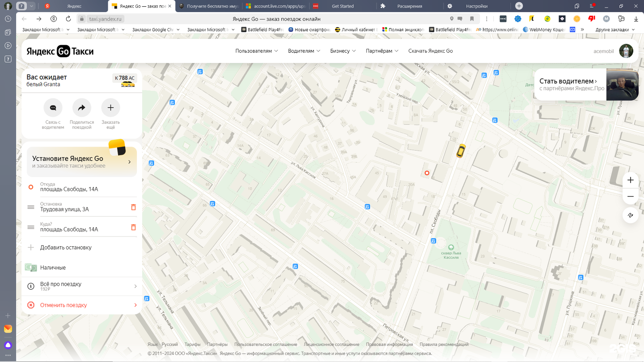This screenshot has width=644, height=362.
Task: Reorder handle for Остановка Трудовая улица
Action: tap(31, 207)
